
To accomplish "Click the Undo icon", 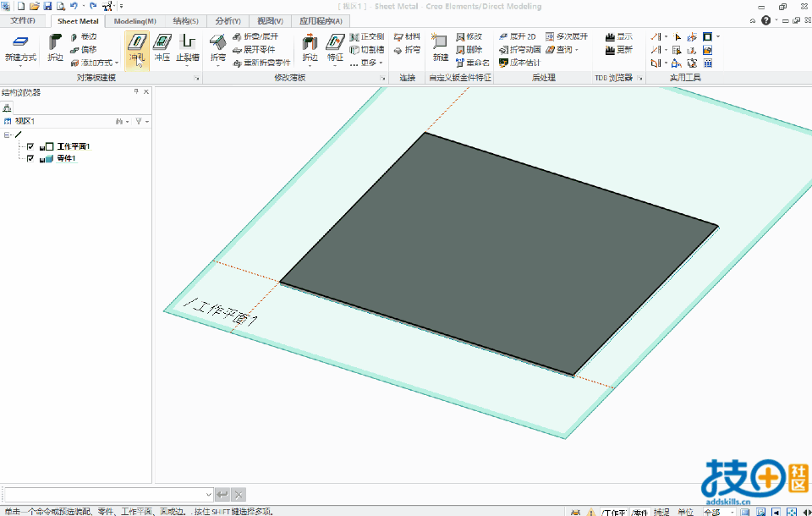I will (x=74, y=6).
